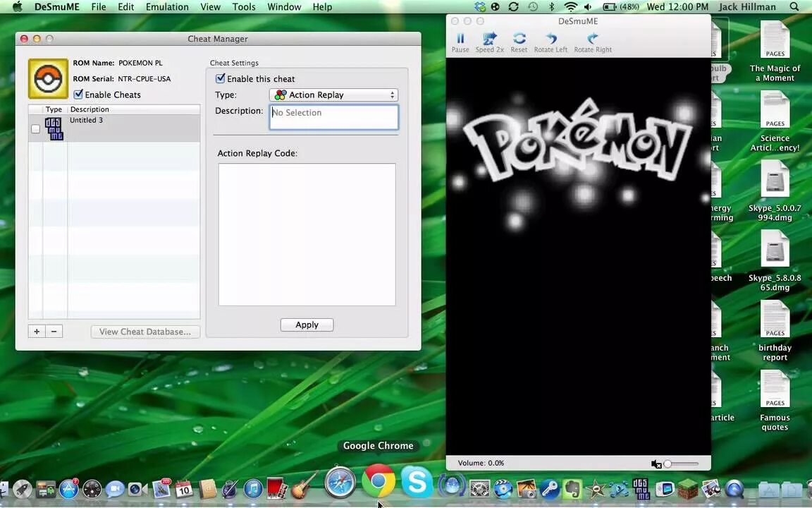Remove the cheat with the minus button
Screen dimensions: 812x508
pos(54,332)
